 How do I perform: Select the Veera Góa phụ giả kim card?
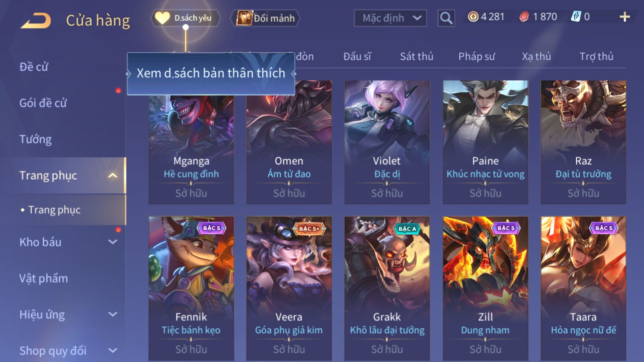[x=289, y=288]
